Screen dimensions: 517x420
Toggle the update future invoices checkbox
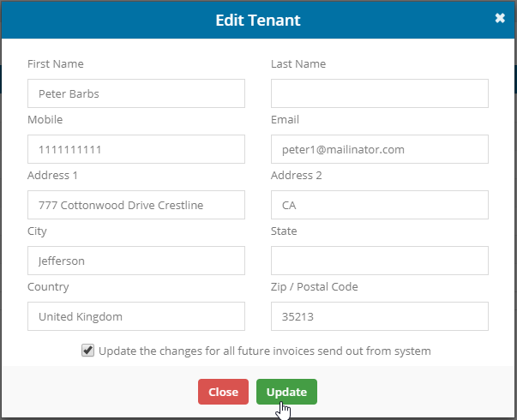click(87, 351)
